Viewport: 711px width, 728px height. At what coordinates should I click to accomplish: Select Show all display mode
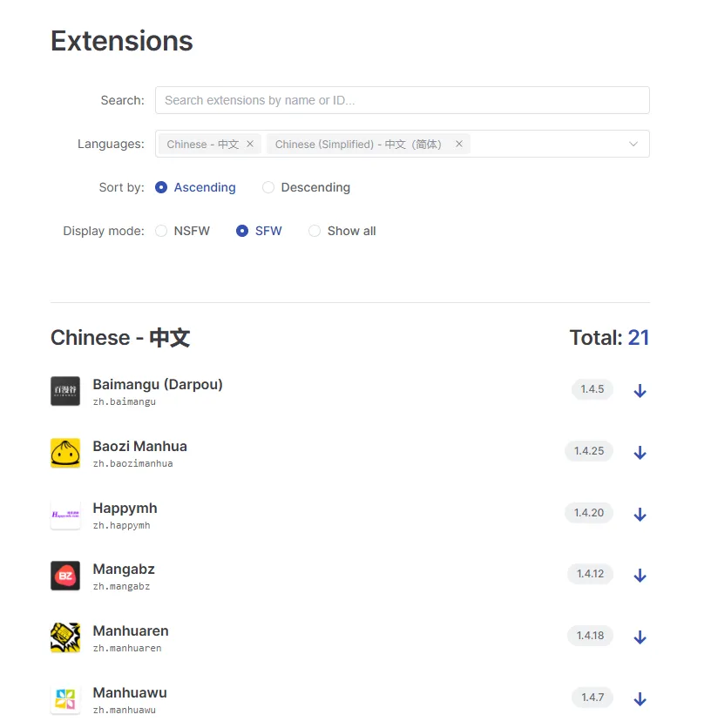pyautogui.click(x=315, y=231)
